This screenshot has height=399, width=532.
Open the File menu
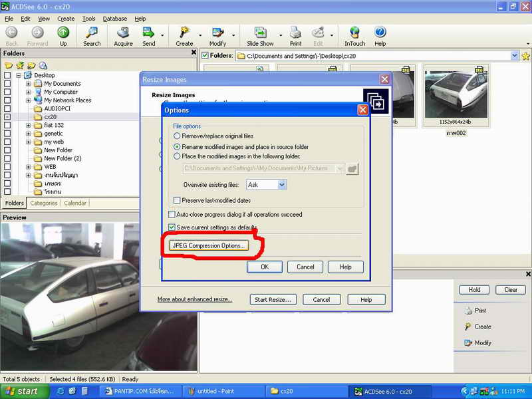pyautogui.click(x=9, y=19)
